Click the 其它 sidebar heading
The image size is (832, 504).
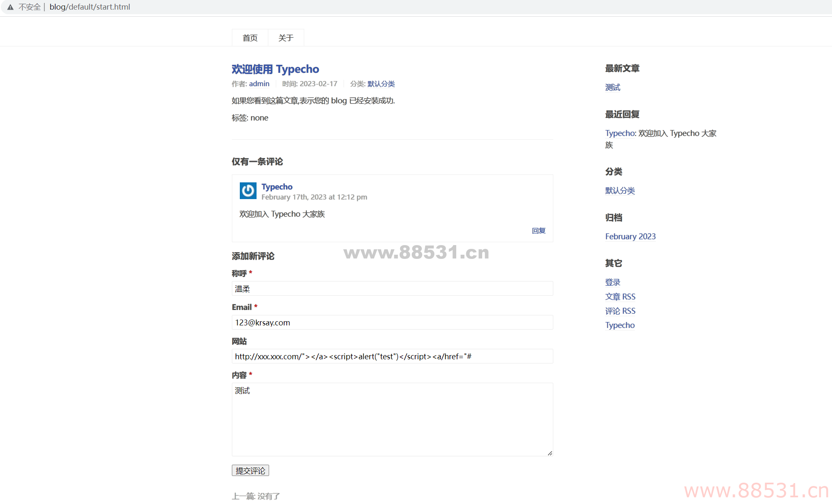614,263
